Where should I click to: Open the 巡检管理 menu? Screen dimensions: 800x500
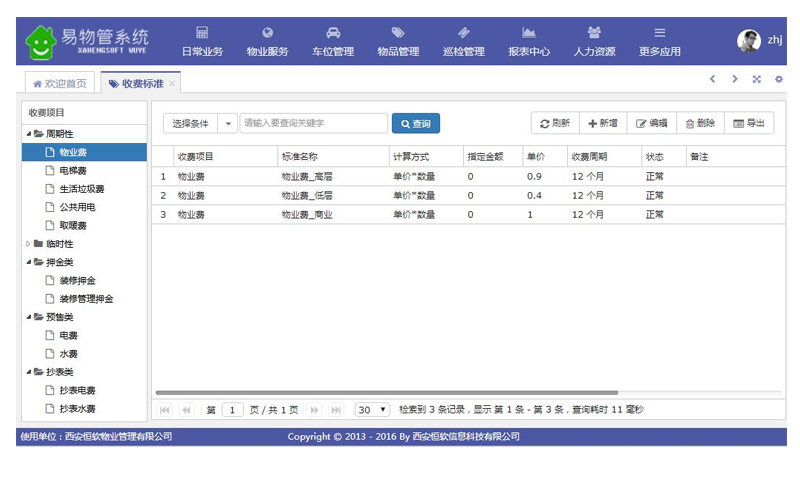coord(464,42)
